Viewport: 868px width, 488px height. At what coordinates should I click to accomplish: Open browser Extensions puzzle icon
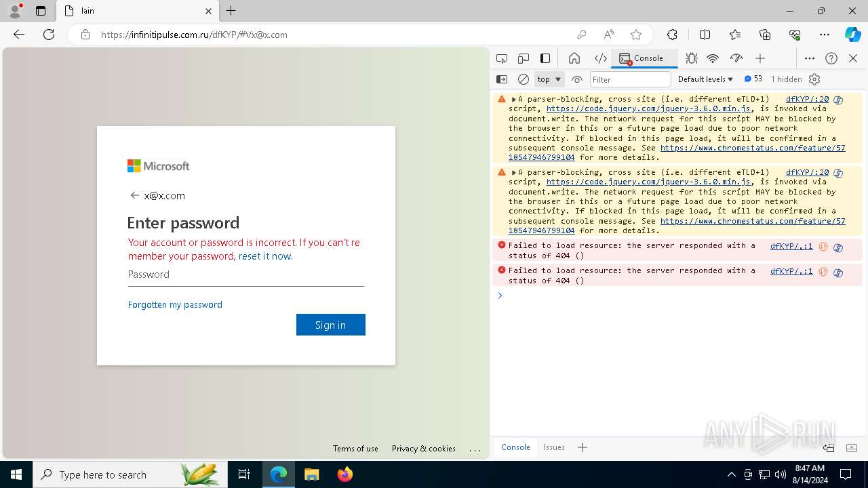tap(672, 35)
